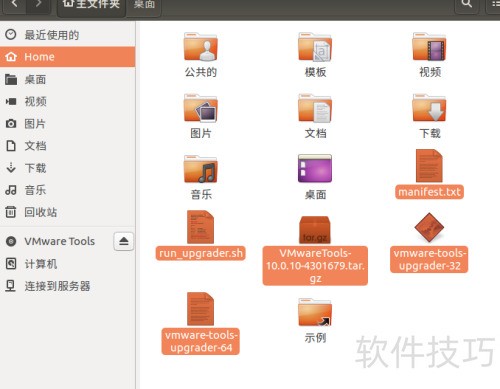Open 最近使用的 recent files in sidebar
This screenshot has width=500, height=389.
[x=67, y=35]
